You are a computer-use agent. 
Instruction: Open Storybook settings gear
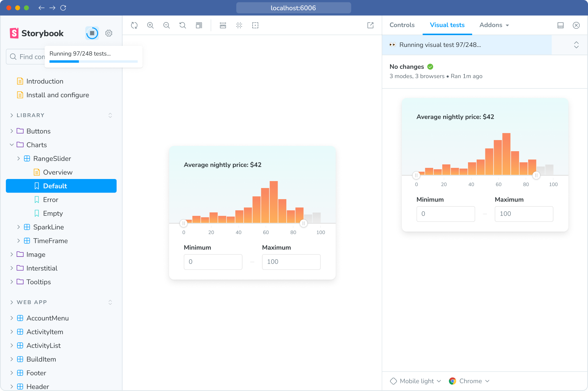point(109,33)
